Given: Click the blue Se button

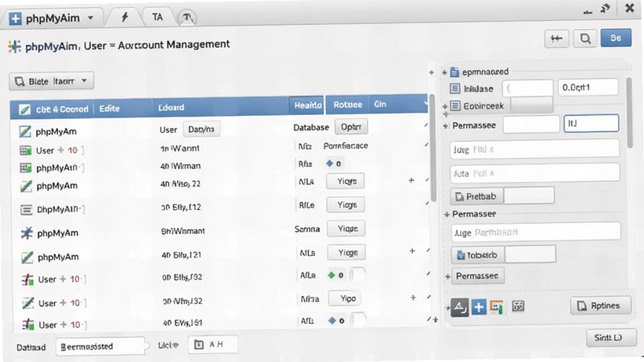Looking at the screenshot, I should tap(615, 38).
